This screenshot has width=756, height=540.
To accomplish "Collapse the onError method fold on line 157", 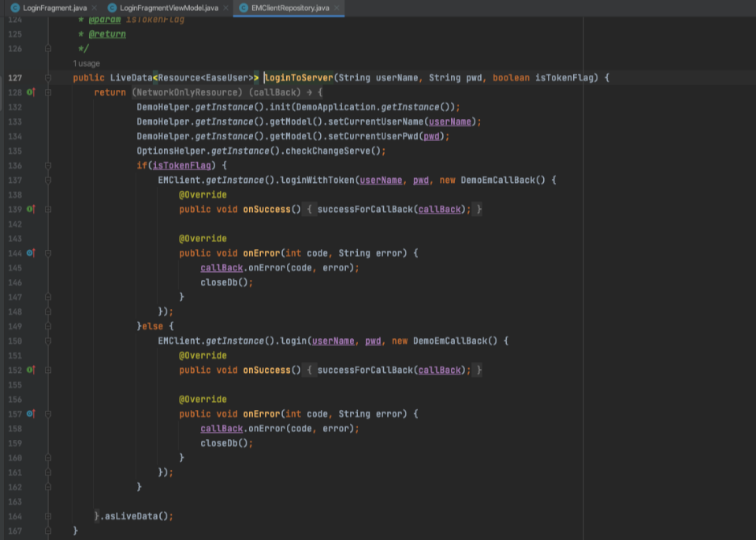I will pos(48,414).
